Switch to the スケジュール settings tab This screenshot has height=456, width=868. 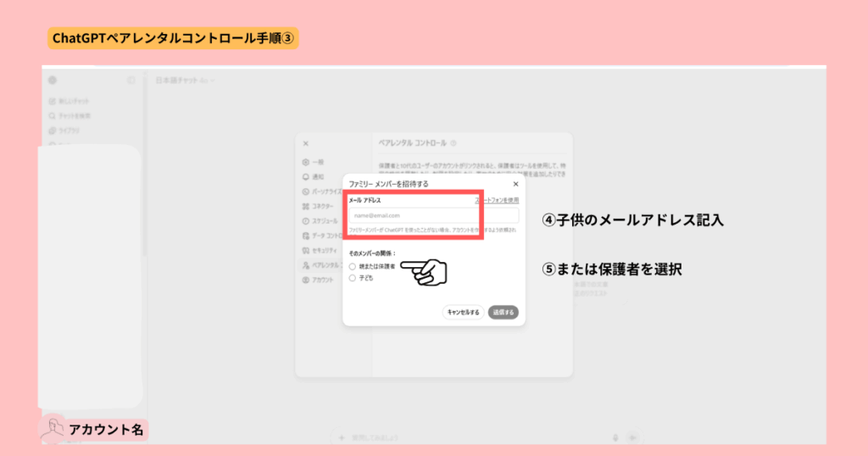pos(320,221)
